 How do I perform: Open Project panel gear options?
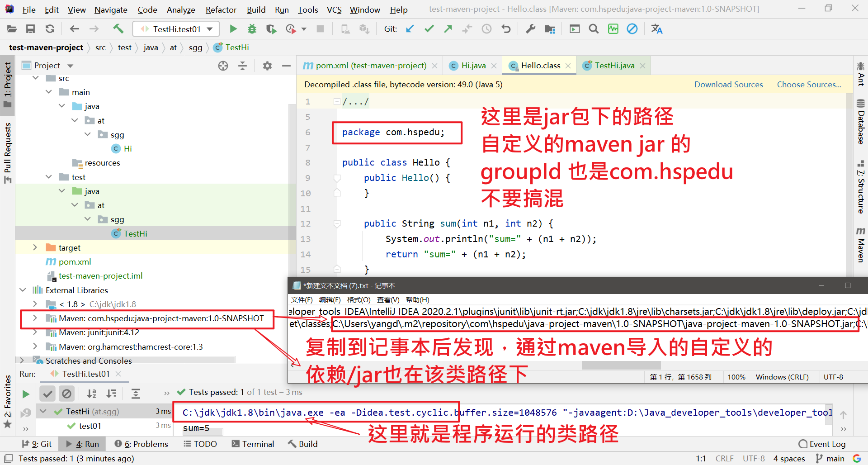tap(267, 66)
